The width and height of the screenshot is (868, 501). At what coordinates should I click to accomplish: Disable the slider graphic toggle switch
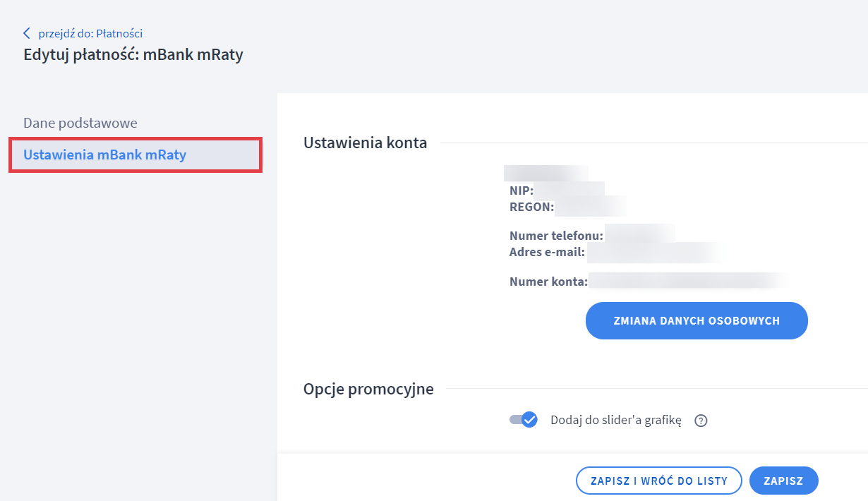click(524, 420)
